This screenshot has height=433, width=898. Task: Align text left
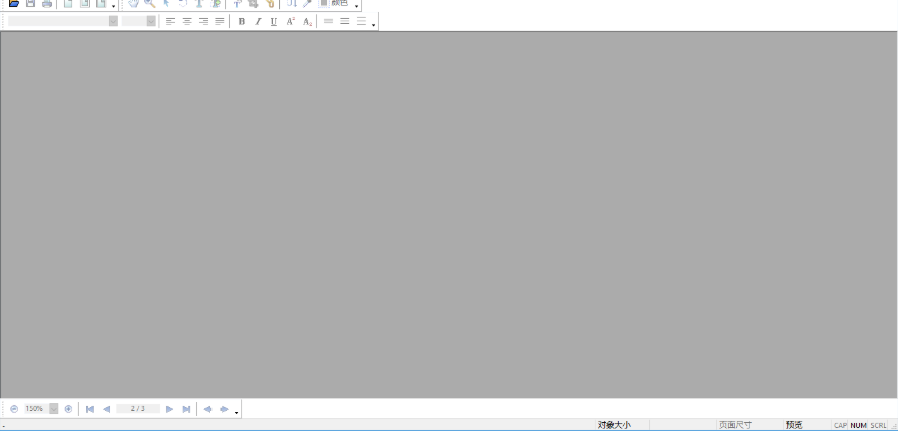click(x=170, y=21)
